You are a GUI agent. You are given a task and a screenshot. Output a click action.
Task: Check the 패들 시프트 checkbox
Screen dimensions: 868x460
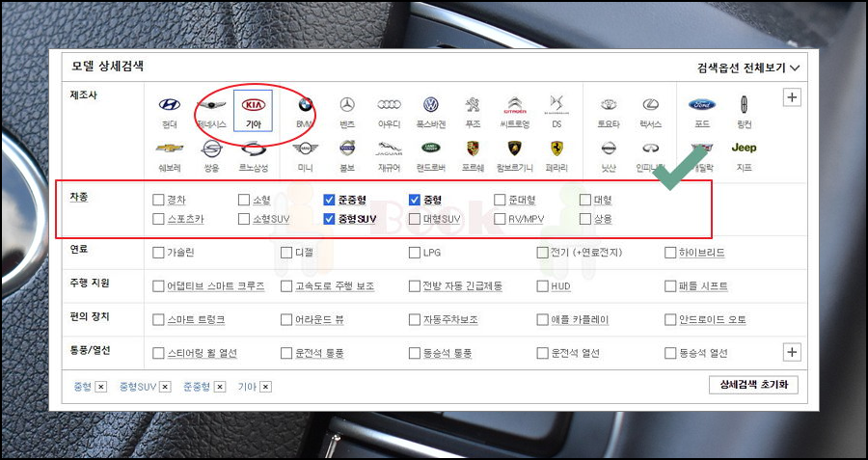[670, 286]
